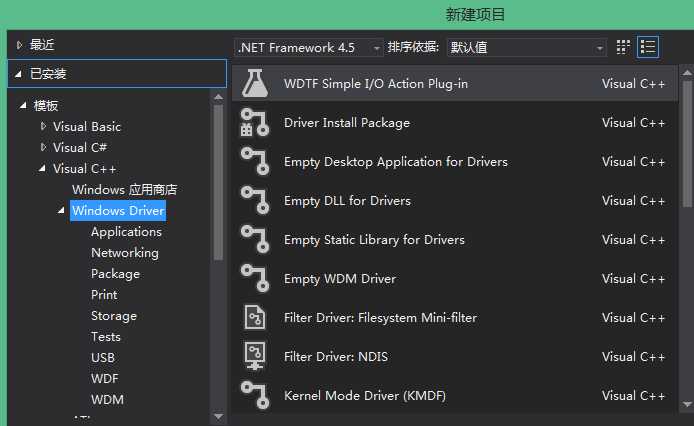Click down arrow of template list scrollbar
Image resolution: width=694 pixels, height=426 pixels.
point(687,404)
